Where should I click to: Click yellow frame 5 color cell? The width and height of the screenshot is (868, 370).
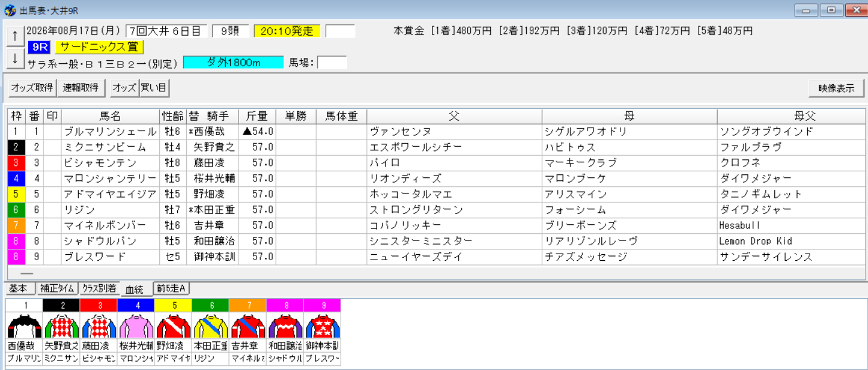pos(16,194)
